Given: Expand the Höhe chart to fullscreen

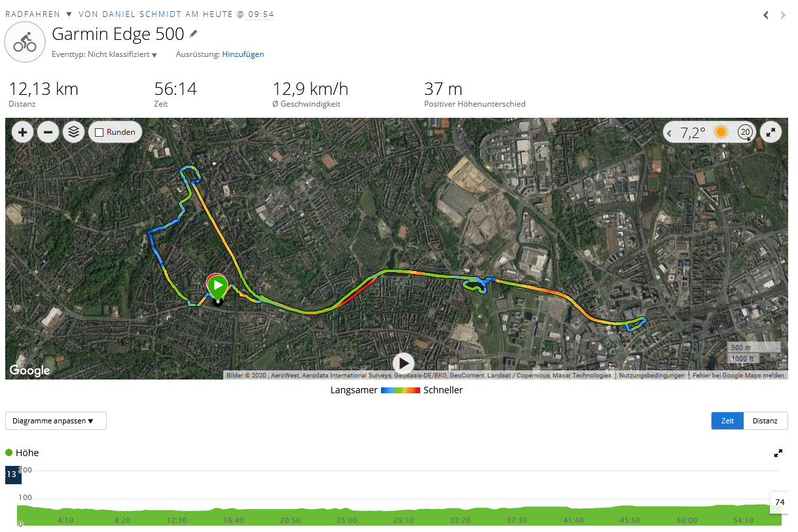Looking at the screenshot, I should (x=778, y=453).
